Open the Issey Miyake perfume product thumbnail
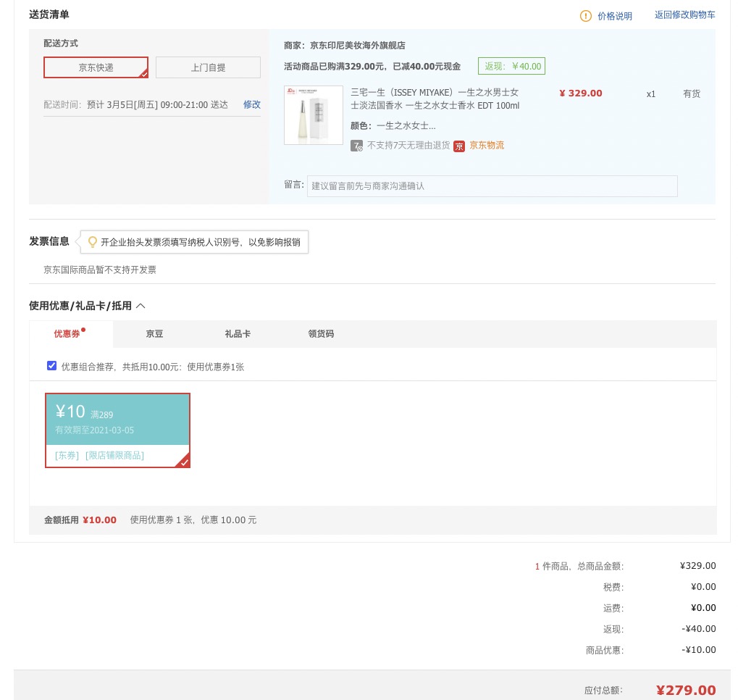 point(314,115)
